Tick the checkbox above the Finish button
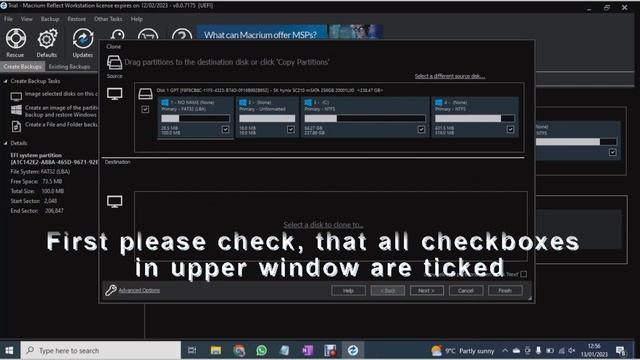The image size is (640, 360). tap(523, 274)
